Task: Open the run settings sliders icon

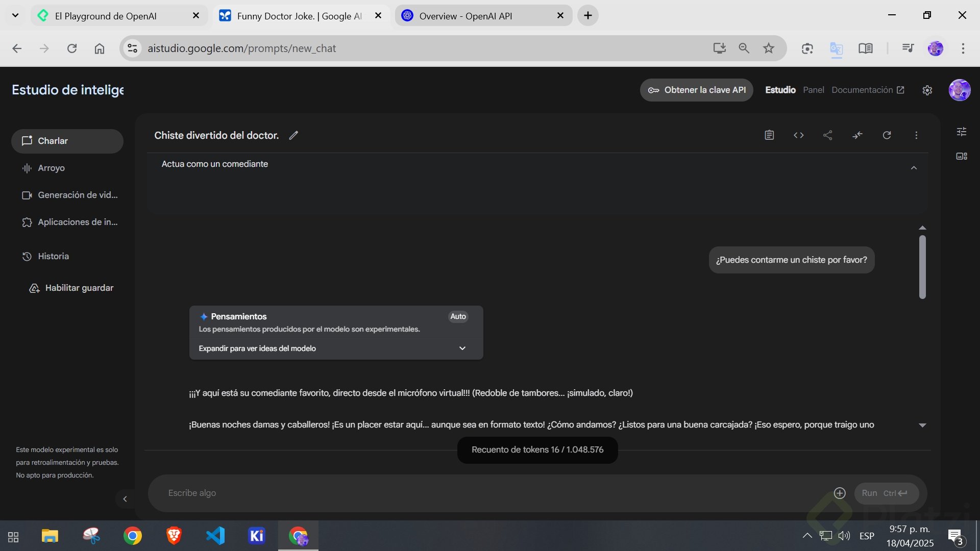Action: tap(962, 132)
